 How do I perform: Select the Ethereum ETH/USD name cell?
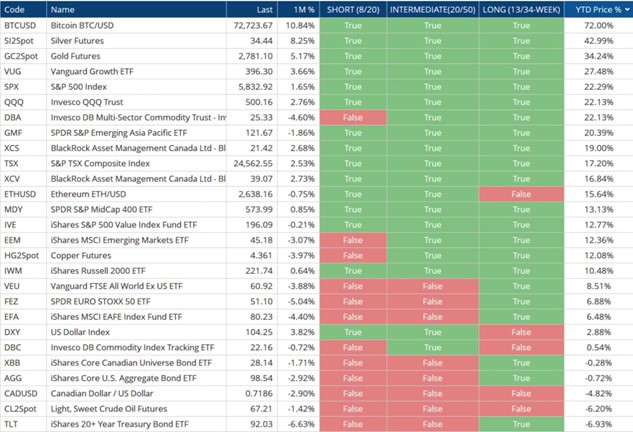(136, 194)
